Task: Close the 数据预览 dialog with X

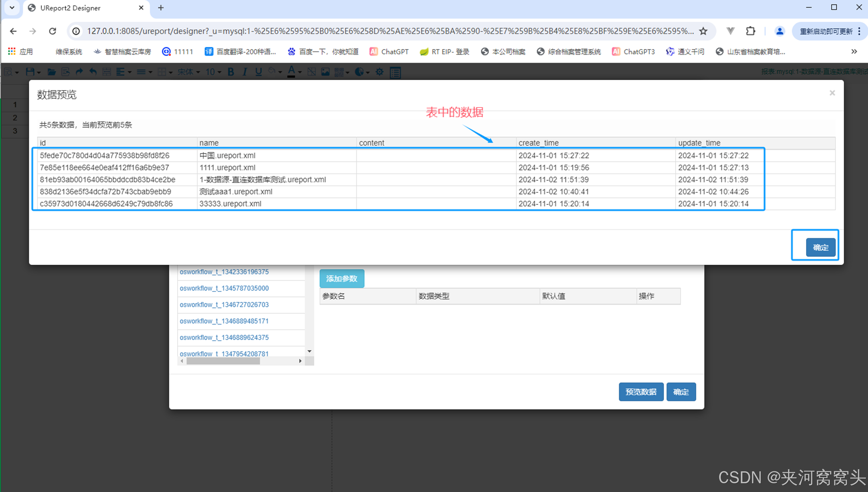Action: 832,93
